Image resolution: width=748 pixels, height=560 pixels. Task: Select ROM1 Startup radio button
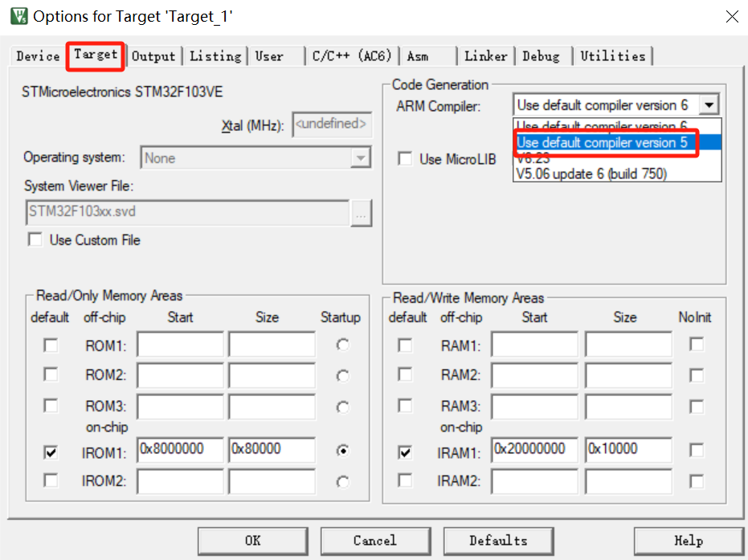pos(342,345)
